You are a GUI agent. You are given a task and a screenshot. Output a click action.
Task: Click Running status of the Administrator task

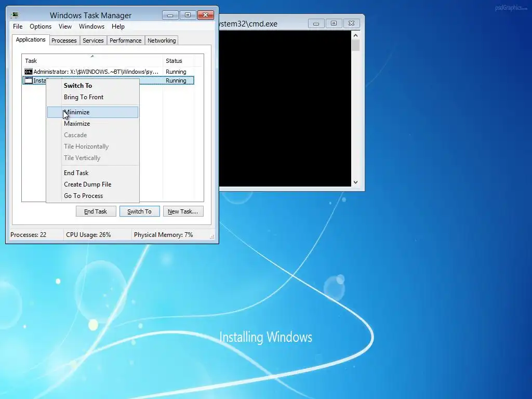(x=176, y=72)
